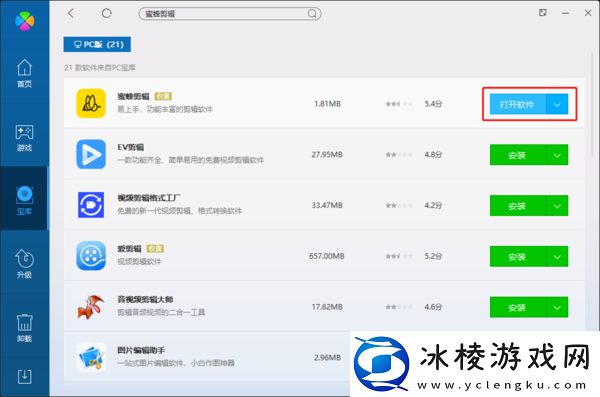Screen dimensions: 600x397
Task: Click the 1.81MB size of 蜜蜂剪辑
Action: 327,104
